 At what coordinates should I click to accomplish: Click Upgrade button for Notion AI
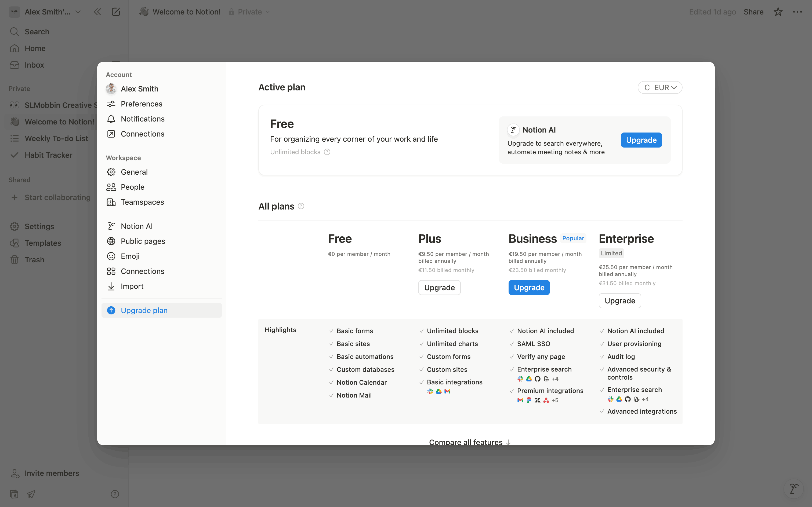click(x=641, y=140)
